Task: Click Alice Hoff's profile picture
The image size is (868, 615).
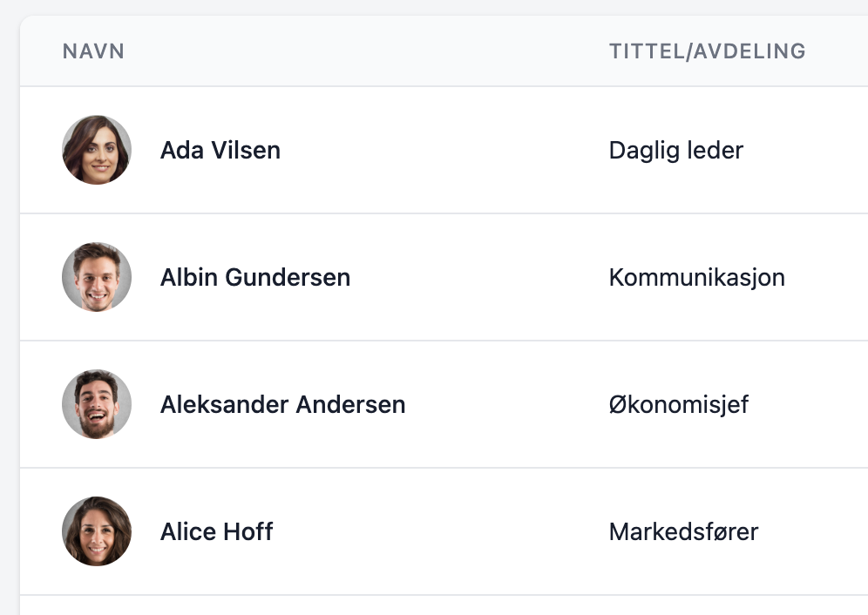Action: pos(96,531)
